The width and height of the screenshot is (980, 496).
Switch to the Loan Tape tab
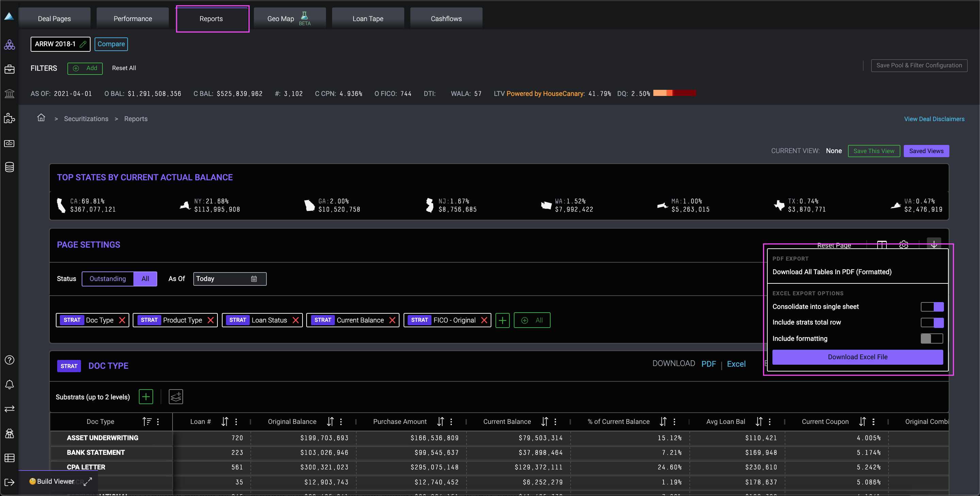click(x=367, y=19)
